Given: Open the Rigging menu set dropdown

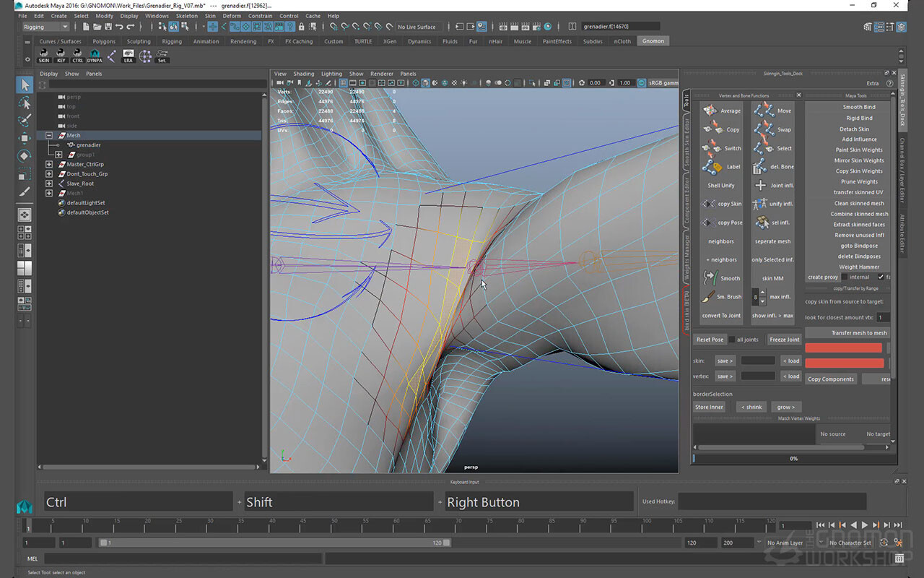Looking at the screenshot, I should pos(45,27).
